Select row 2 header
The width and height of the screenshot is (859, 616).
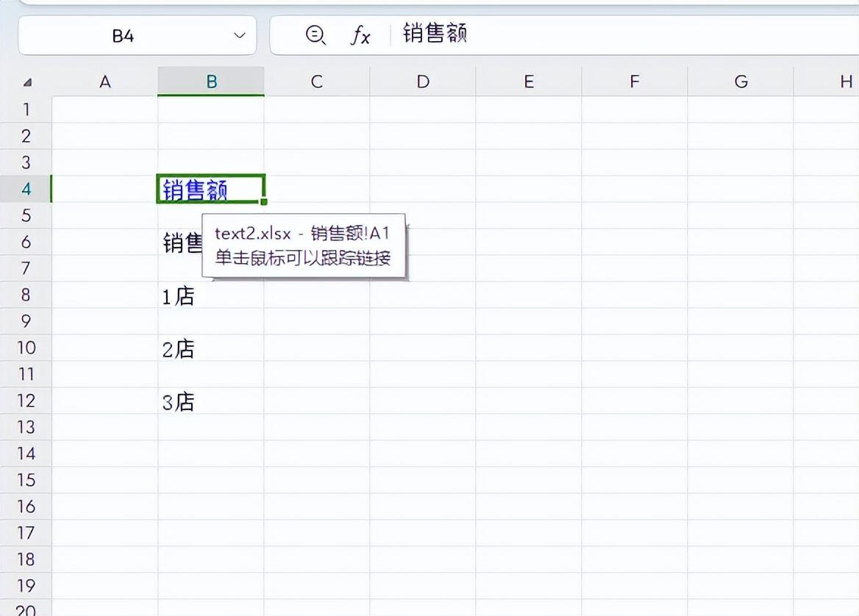[x=26, y=136]
